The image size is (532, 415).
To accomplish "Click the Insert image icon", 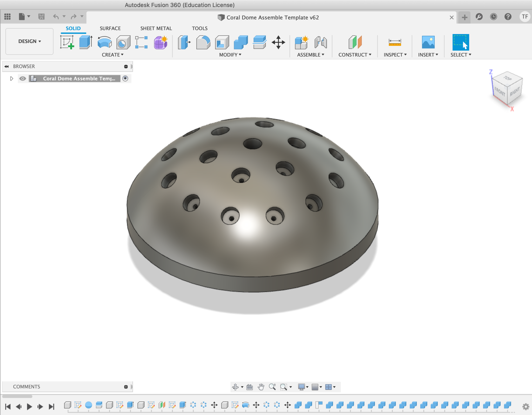I will click(428, 42).
